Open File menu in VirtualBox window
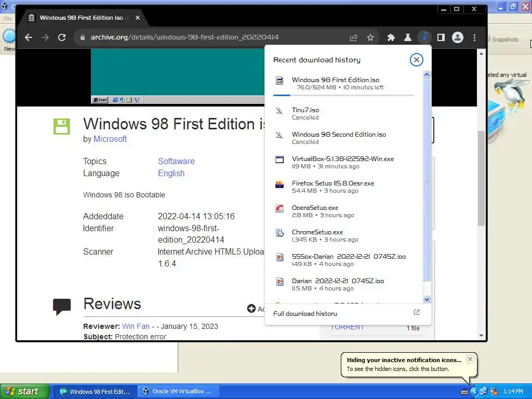 pos(8,19)
